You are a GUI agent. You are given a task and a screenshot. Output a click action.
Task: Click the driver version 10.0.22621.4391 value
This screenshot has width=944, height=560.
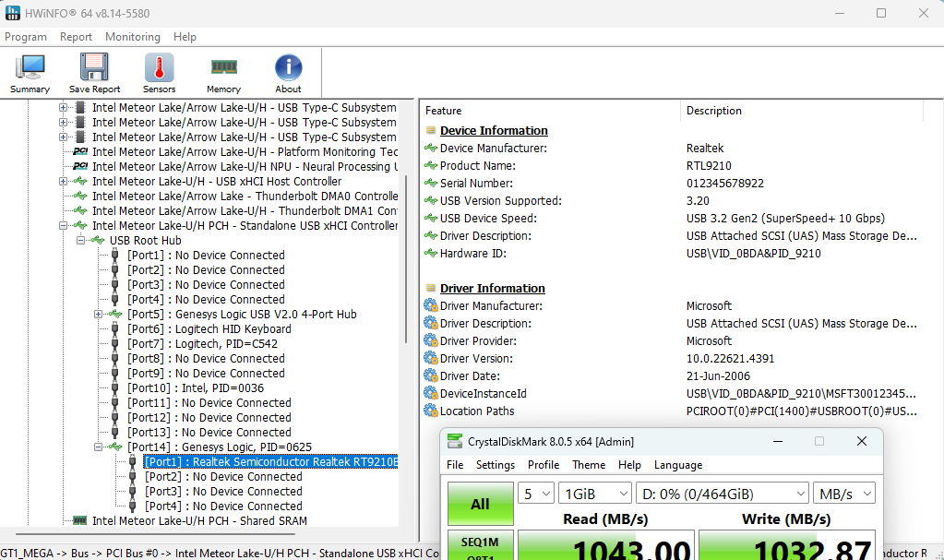(x=730, y=358)
